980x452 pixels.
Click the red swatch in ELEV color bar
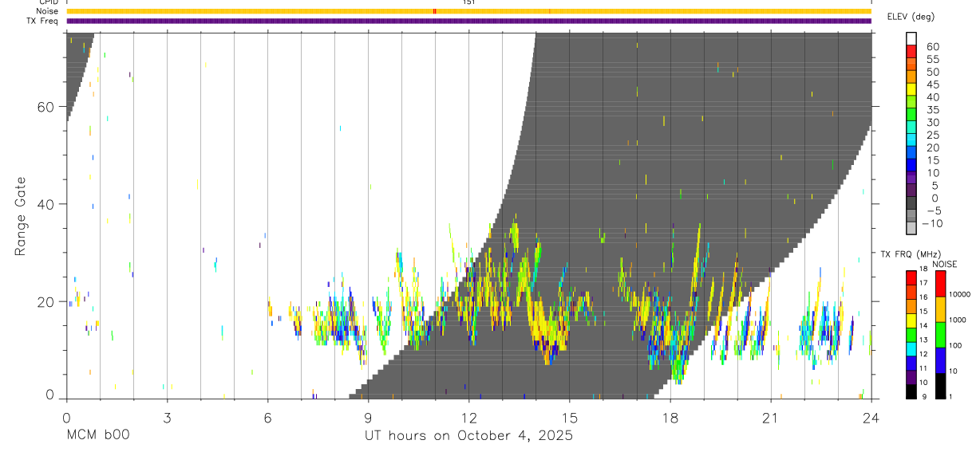pos(911,52)
